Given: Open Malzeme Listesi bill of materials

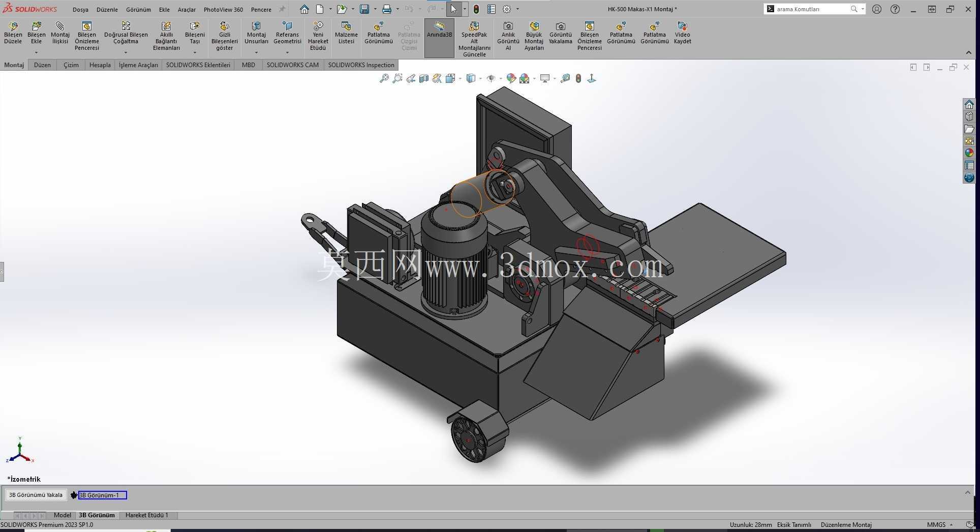Looking at the screenshot, I should coord(346,33).
